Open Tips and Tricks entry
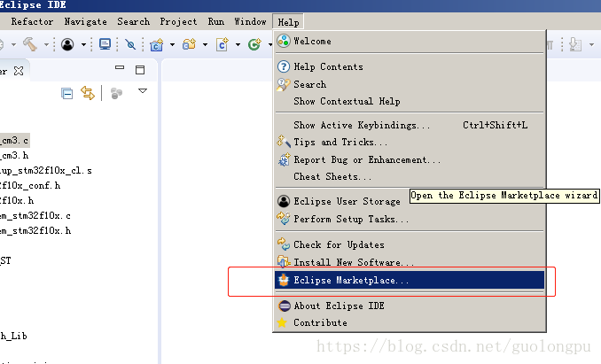This screenshot has width=601, height=364. (x=410, y=142)
